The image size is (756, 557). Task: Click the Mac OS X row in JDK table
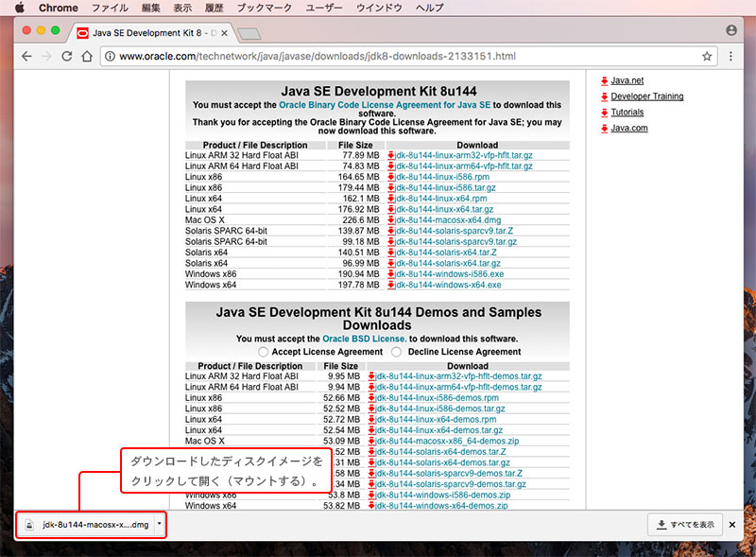click(x=377, y=220)
